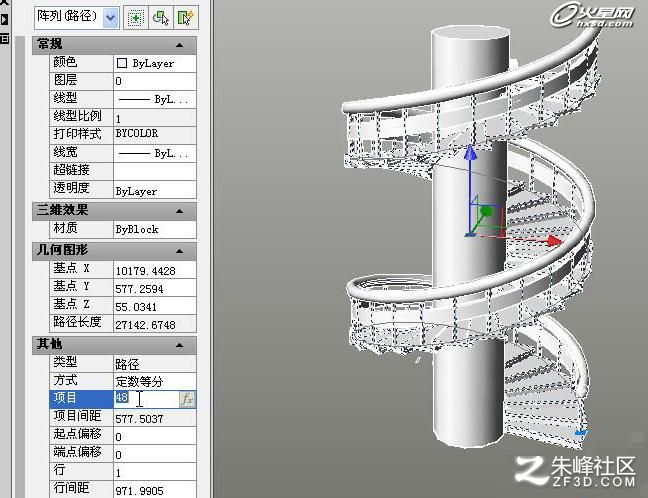Edit 基点 Z value 55.0341
648x498 pixels.
[x=155, y=306]
